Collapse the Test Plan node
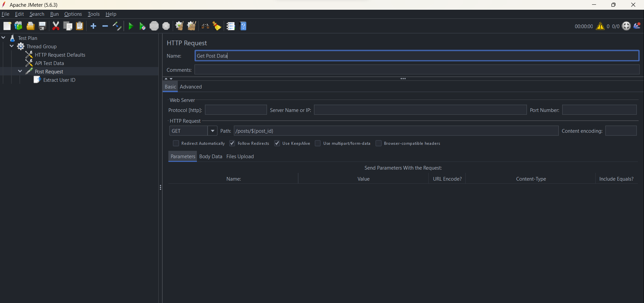 click(3, 38)
